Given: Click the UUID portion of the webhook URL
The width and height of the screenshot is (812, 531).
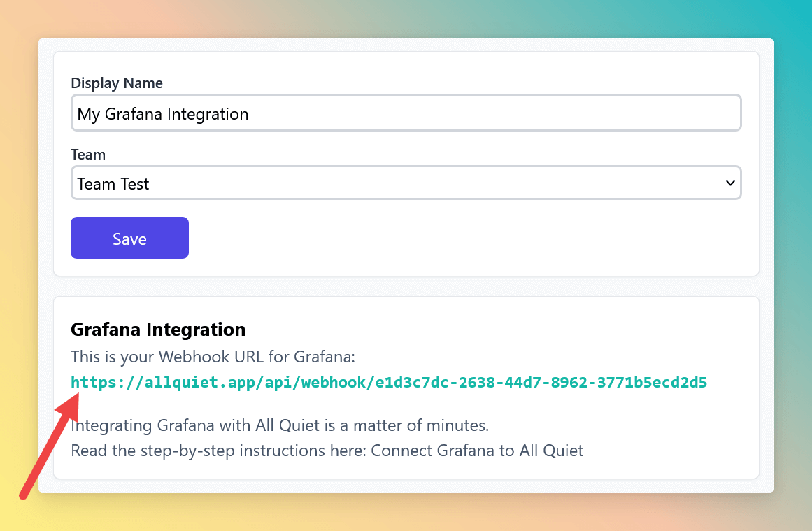Looking at the screenshot, I should coord(541,382).
